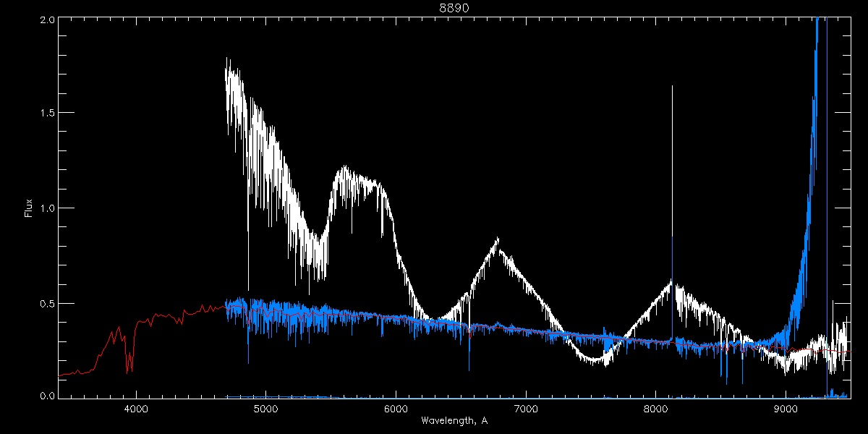Click the Wavelength x-axis label
868x434 pixels.
[454, 420]
